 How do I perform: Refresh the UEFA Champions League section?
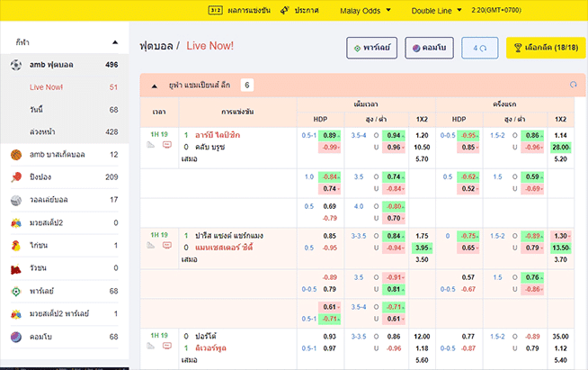click(573, 85)
